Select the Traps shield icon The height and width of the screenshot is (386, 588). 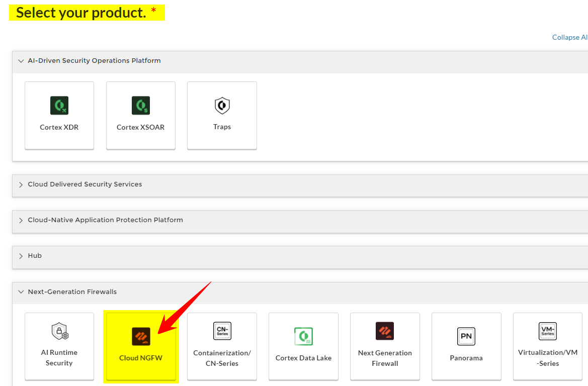222,106
